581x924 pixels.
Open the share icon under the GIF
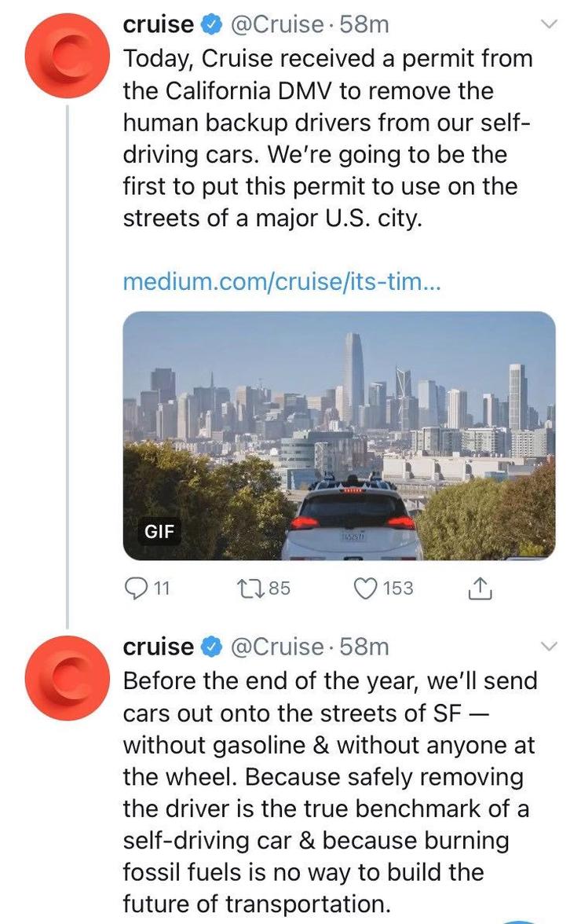tap(480, 588)
